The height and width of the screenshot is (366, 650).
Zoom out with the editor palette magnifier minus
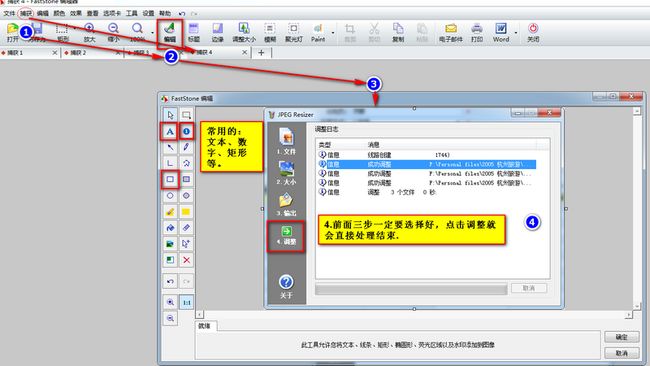(170, 318)
